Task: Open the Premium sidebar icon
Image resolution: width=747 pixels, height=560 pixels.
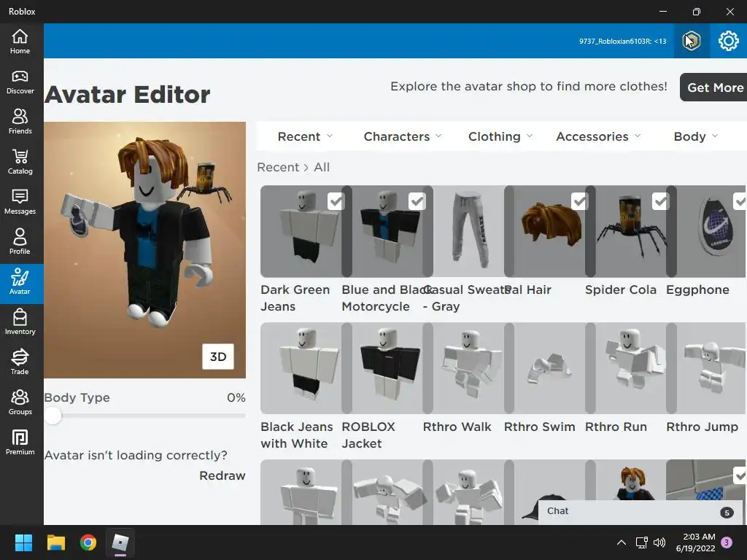Action: pos(20,443)
